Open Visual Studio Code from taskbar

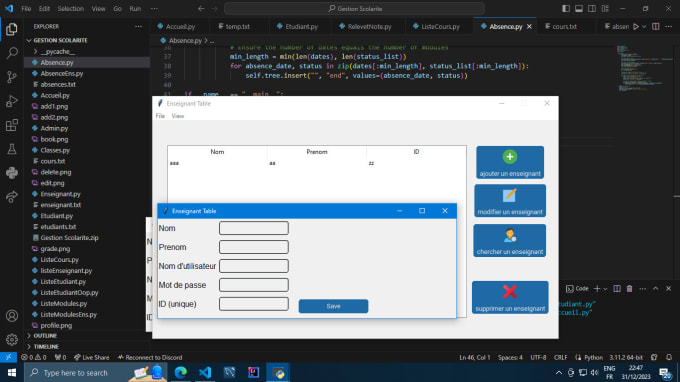tap(205, 372)
